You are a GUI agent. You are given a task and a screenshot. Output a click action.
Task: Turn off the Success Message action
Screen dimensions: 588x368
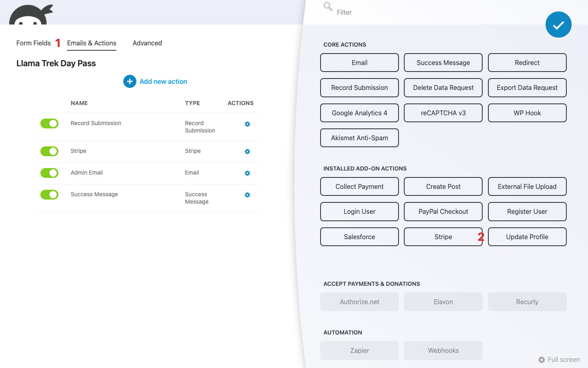coord(49,195)
